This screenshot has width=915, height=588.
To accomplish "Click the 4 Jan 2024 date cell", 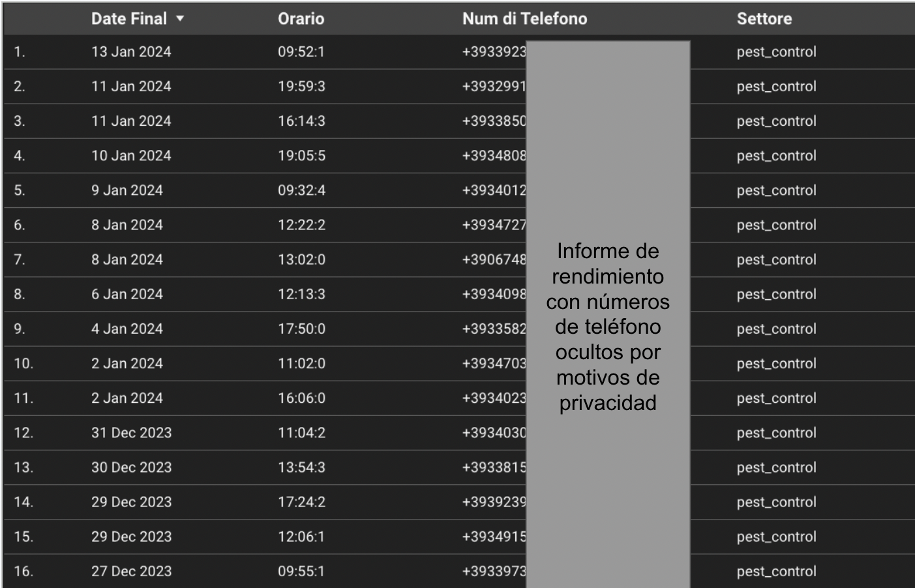I will click(127, 329).
